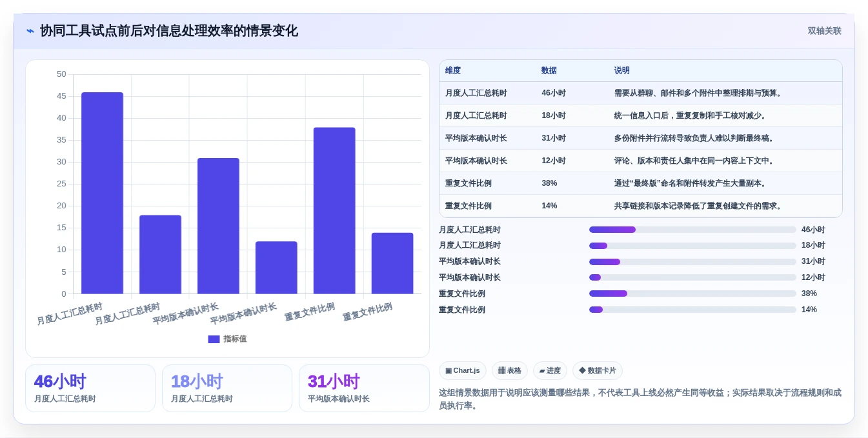Select the dashboard title 协同工具试点前后对信息处理效率的情景变化
This screenshot has height=438, width=868.
pyautogui.click(x=169, y=31)
